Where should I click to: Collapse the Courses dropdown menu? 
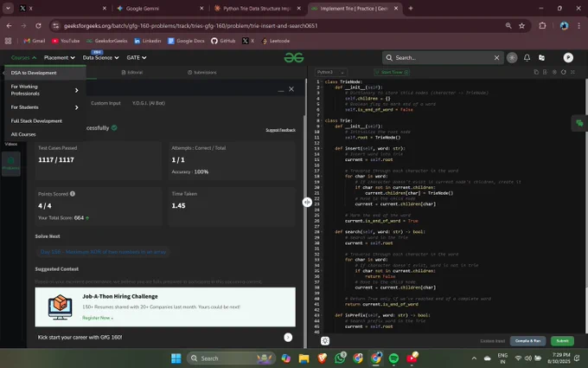tap(23, 57)
